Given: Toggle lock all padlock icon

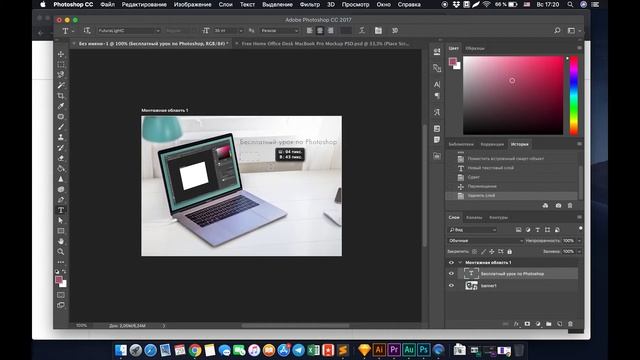Looking at the screenshot, I should (x=509, y=252).
